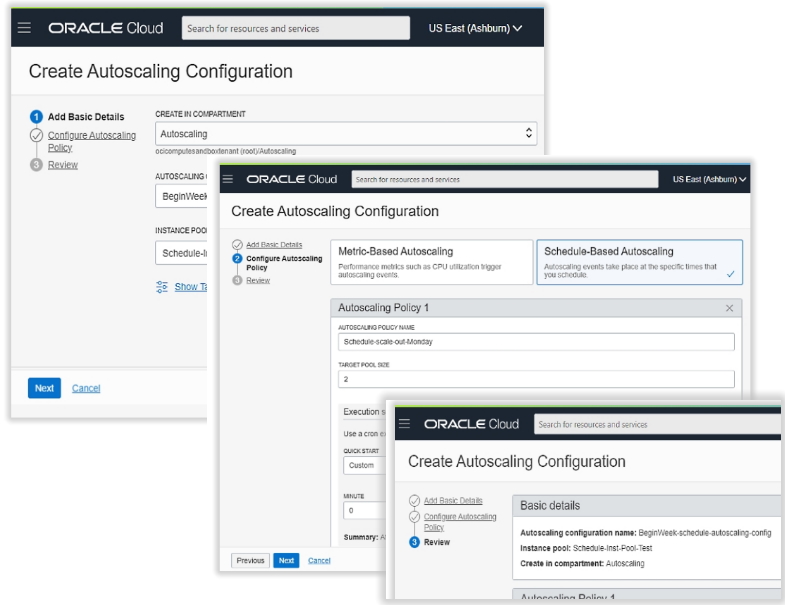Click Oracle Cloud logo in third window
The height and width of the screenshot is (605, 785).
pos(471,424)
